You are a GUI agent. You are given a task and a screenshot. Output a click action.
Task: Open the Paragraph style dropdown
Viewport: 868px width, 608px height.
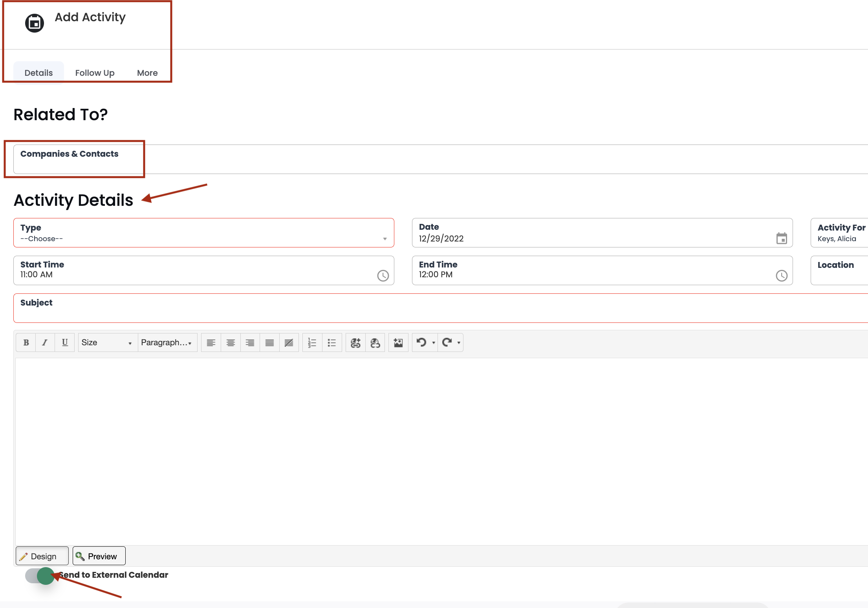[x=167, y=342]
